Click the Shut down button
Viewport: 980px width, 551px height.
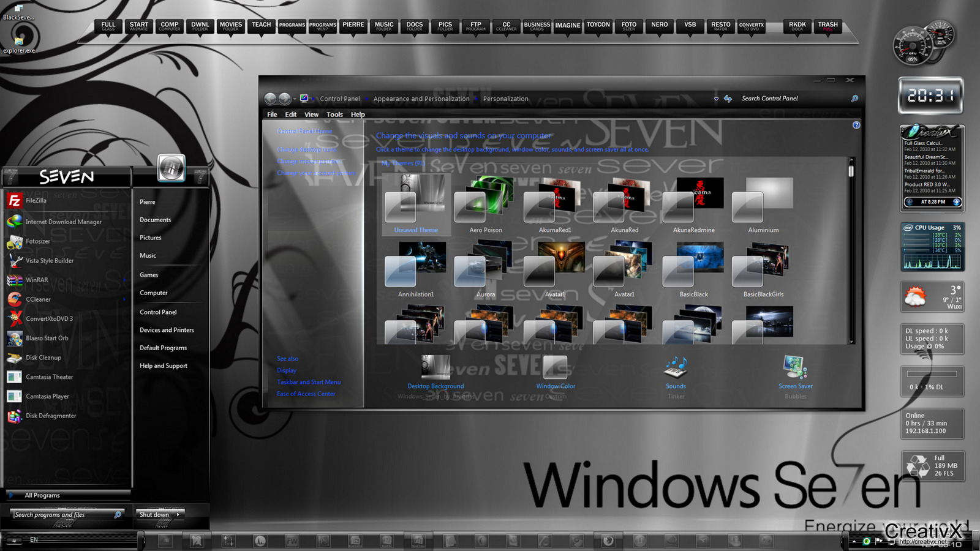click(x=154, y=515)
